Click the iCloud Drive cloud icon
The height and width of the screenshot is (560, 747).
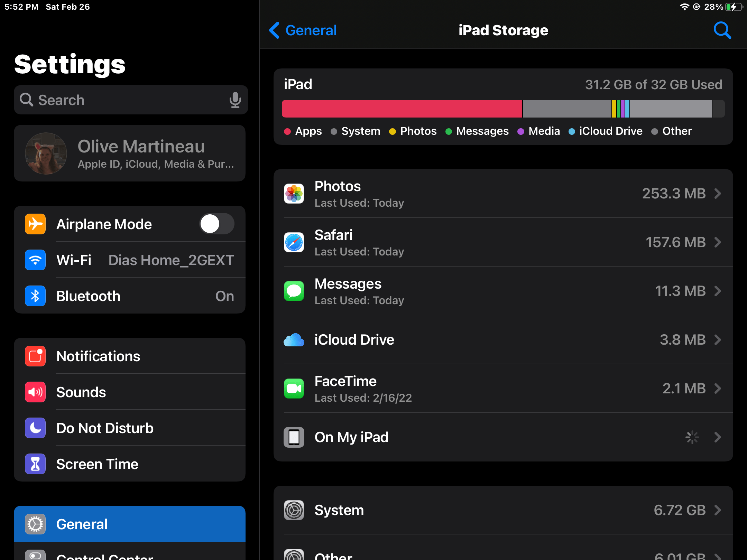tap(294, 340)
